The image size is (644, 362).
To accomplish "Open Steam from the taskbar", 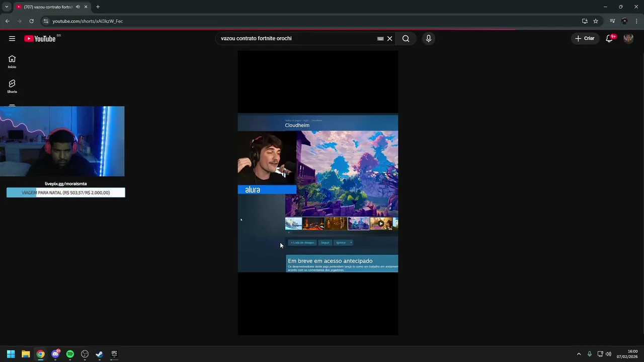I will (x=99, y=354).
